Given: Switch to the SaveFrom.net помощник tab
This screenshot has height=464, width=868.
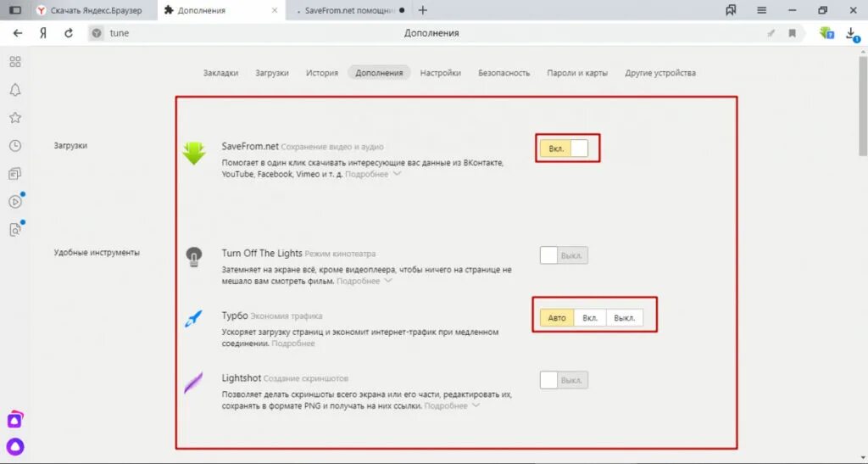Looking at the screenshot, I should point(350,10).
